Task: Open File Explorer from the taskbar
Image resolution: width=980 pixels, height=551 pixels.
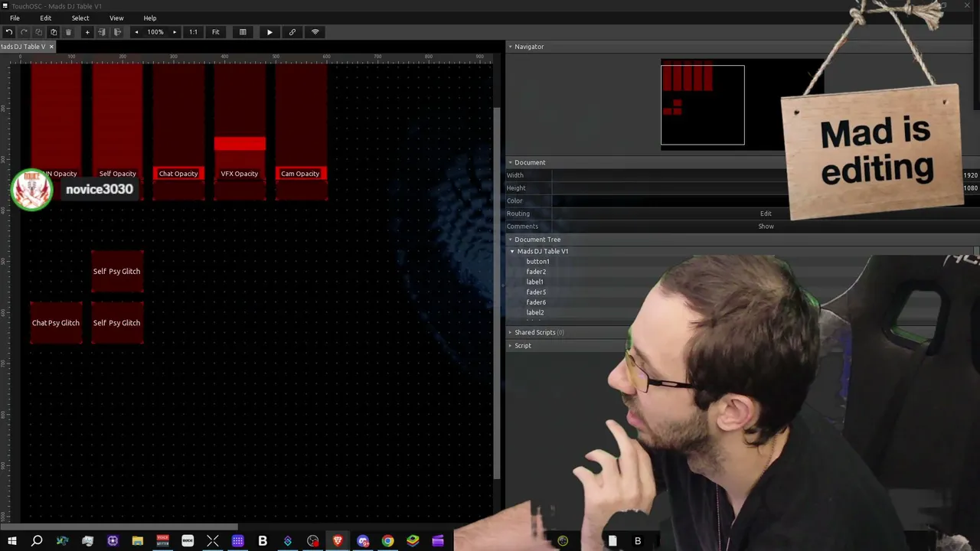Action: (138, 541)
